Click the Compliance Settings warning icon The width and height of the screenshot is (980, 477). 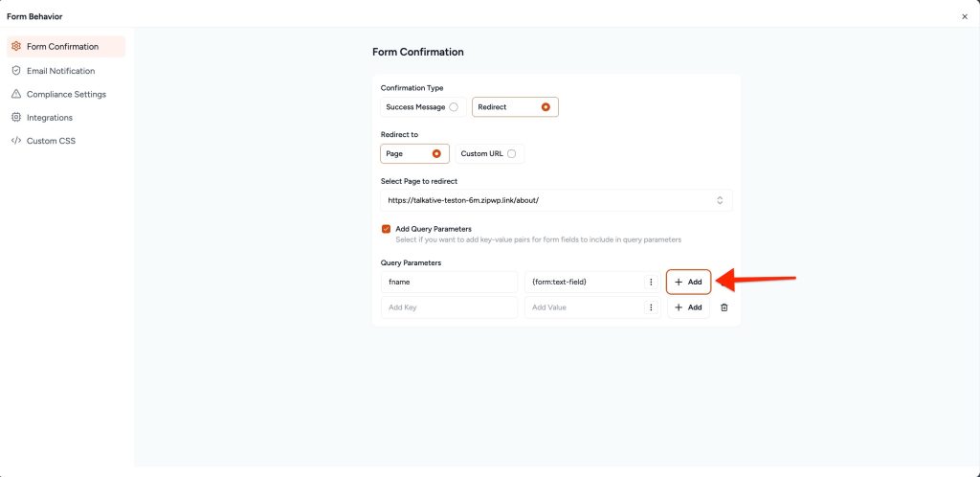[16, 94]
